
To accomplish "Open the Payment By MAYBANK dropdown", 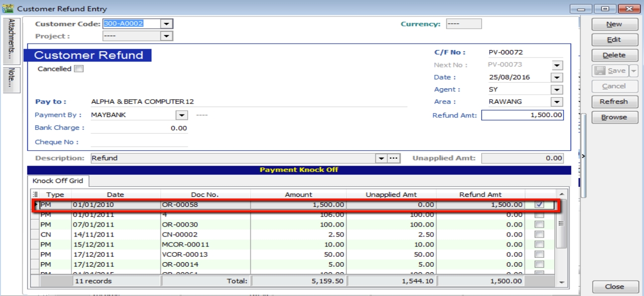I will 182,115.
